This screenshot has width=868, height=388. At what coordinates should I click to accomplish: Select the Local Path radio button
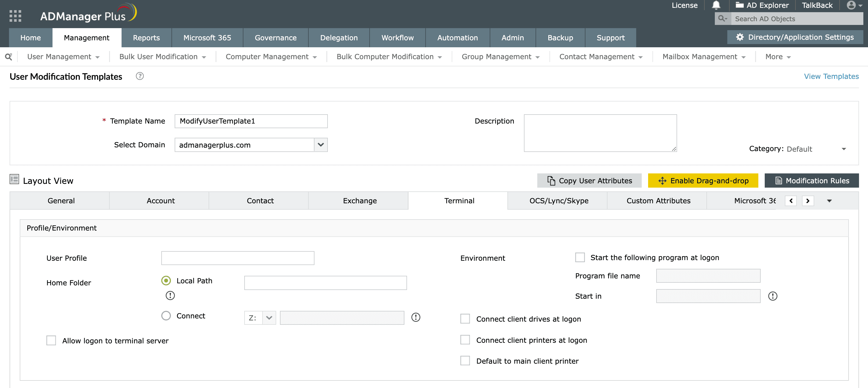[x=166, y=280]
